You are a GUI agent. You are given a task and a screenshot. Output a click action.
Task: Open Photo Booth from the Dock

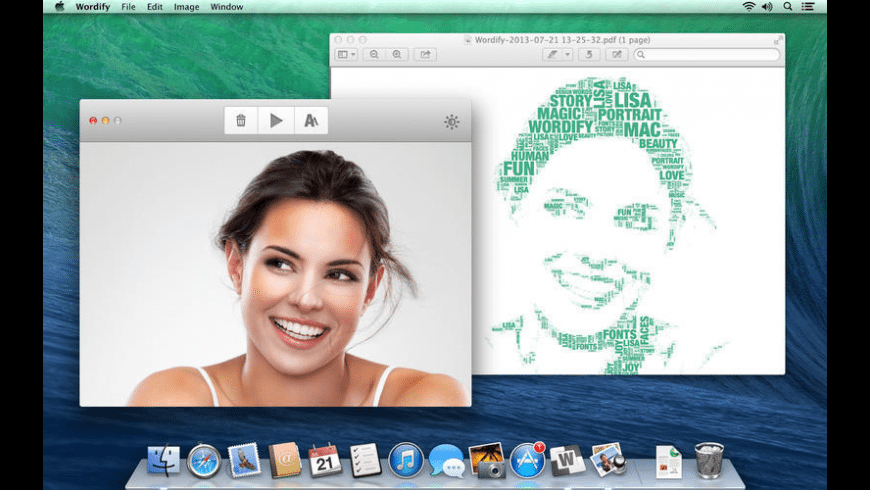click(487, 460)
